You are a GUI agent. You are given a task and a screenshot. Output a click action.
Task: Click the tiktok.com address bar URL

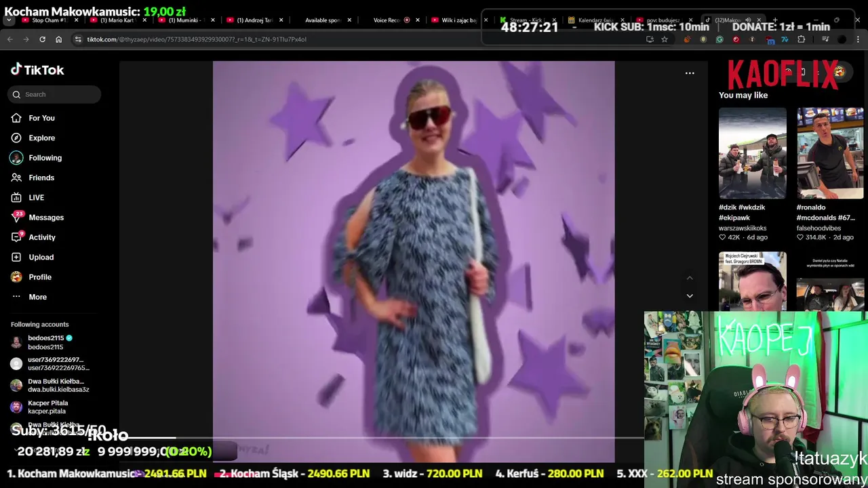pyautogui.click(x=197, y=39)
